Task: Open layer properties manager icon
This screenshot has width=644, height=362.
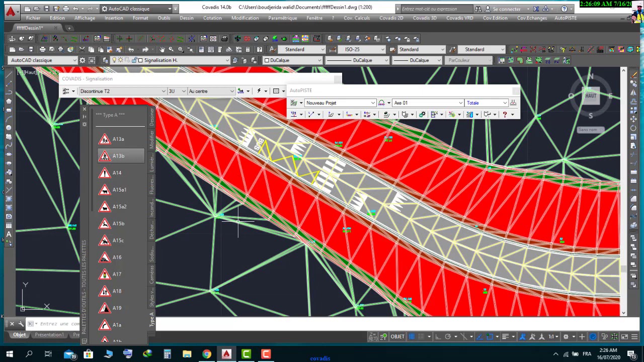Action: (x=105, y=60)
